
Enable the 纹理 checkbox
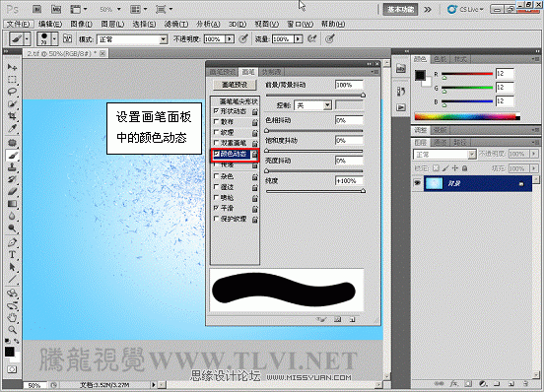point(216,132)
